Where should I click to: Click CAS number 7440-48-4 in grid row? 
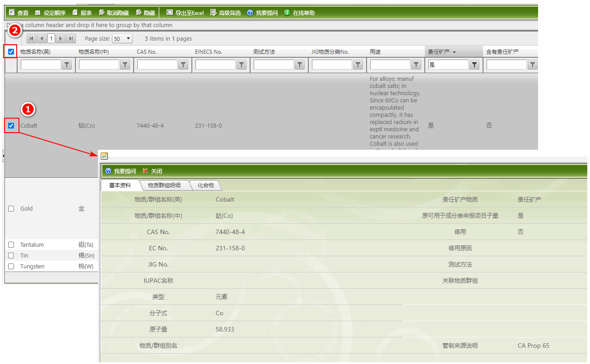150,125
